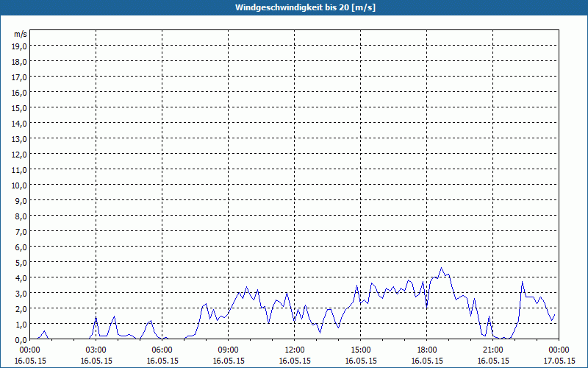The image size is (588, 368).
Task: Choose the '15:00' x-axis time label
Action: tap(361, 350)
